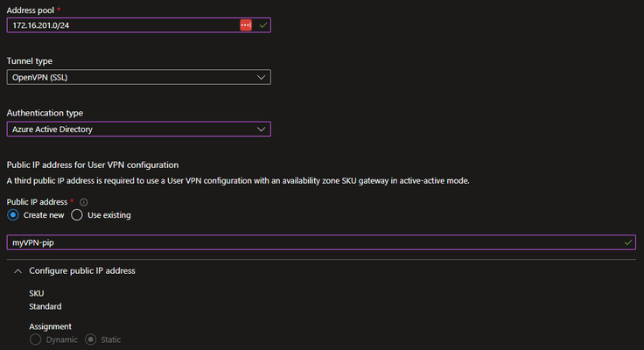Click the Configure public IP address heading
Image resolution: width=644 pixels, height=350 pixels.
click(x=82, y=270)
